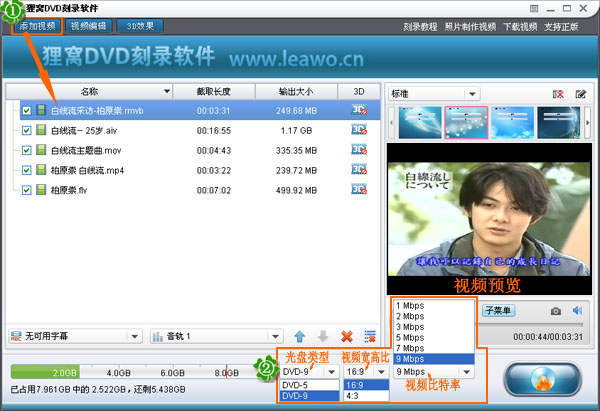Uncheck the checkbox for 柏原崇.flv

point(26,190)
